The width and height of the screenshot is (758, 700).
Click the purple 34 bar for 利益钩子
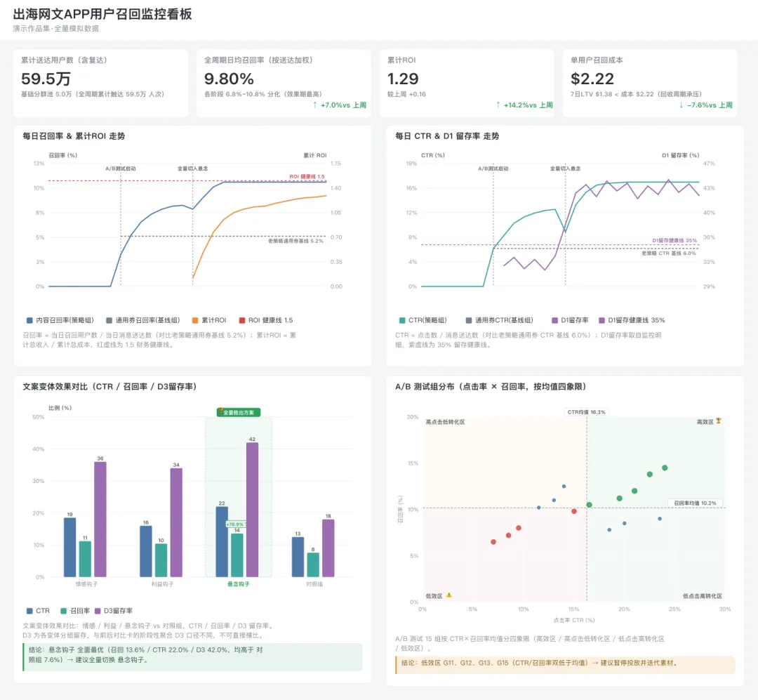pos(176,522)
